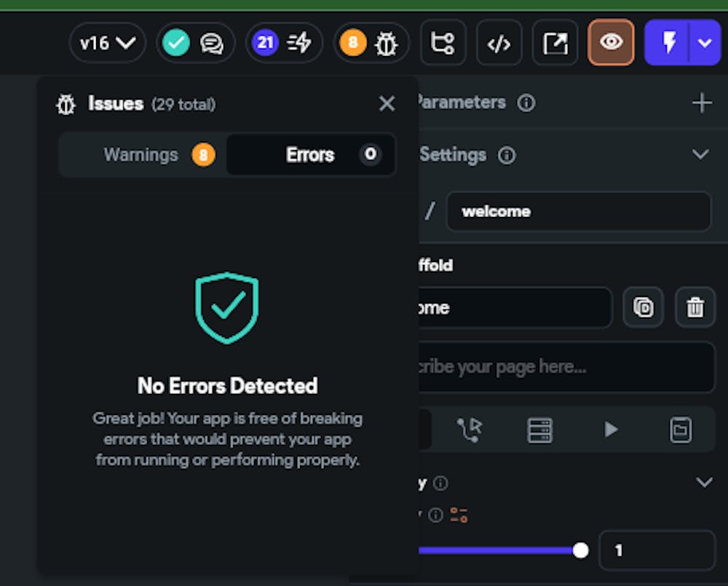Close the Issues panel
The image size is (728, 586).
(387, 104)
